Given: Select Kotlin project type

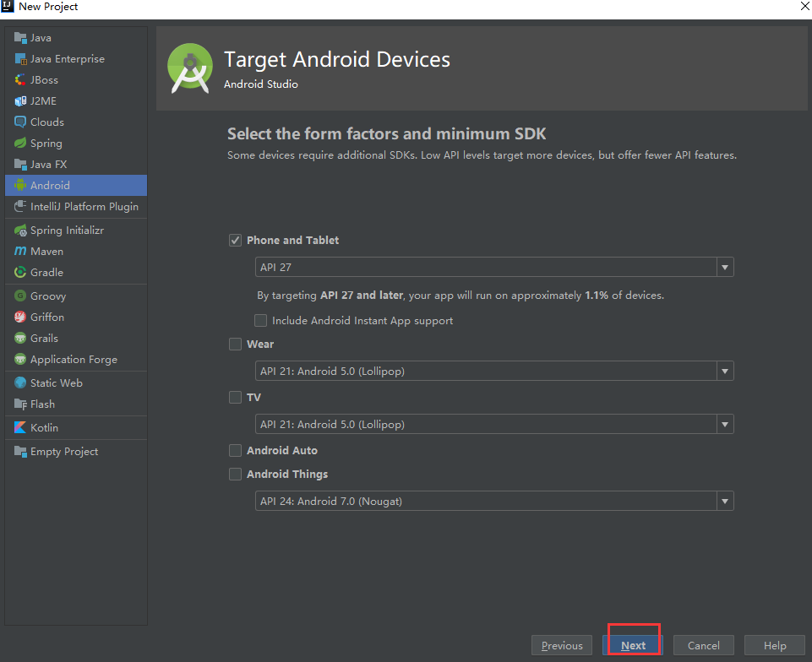Looking at the screenshot, I should (x=76, y=427).
